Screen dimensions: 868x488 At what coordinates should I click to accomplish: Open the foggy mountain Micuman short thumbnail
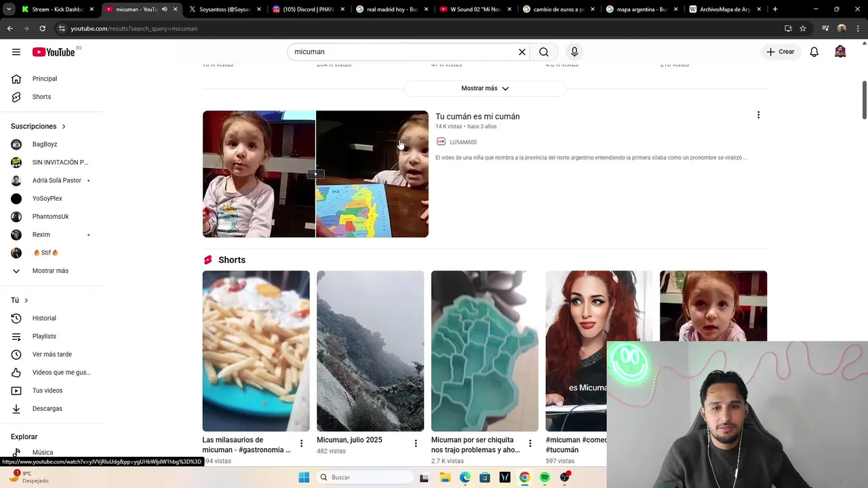click(x=370, y=351)
